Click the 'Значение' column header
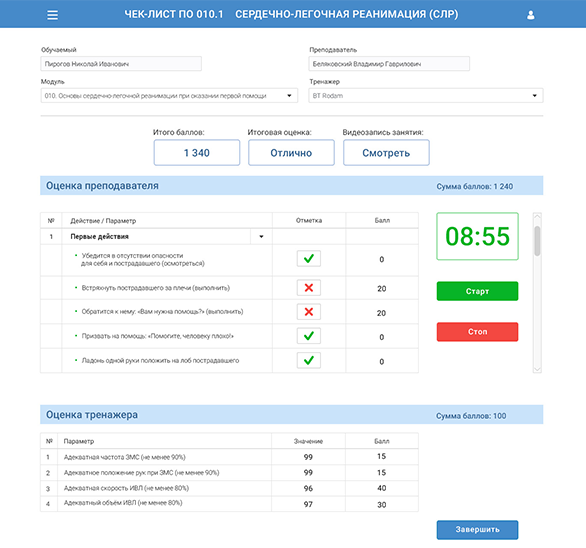The image size is (586, 548). click(308, 441)
